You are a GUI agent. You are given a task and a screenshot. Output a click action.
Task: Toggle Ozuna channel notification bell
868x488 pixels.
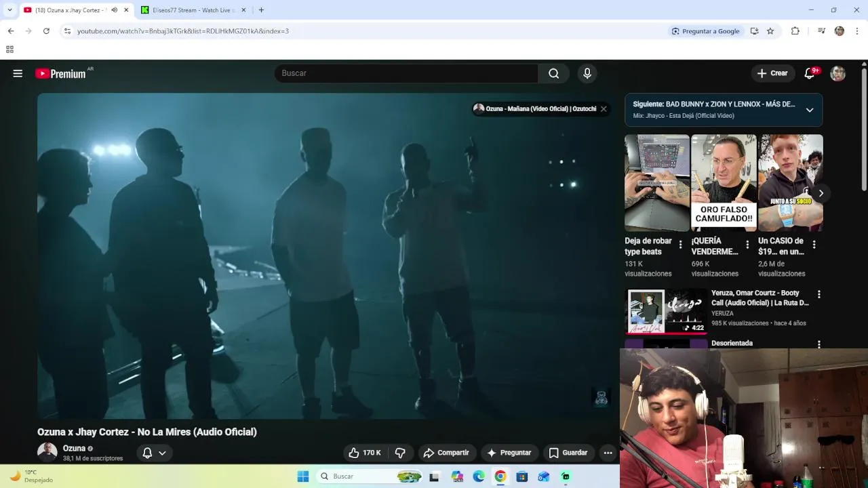[154, 453]
